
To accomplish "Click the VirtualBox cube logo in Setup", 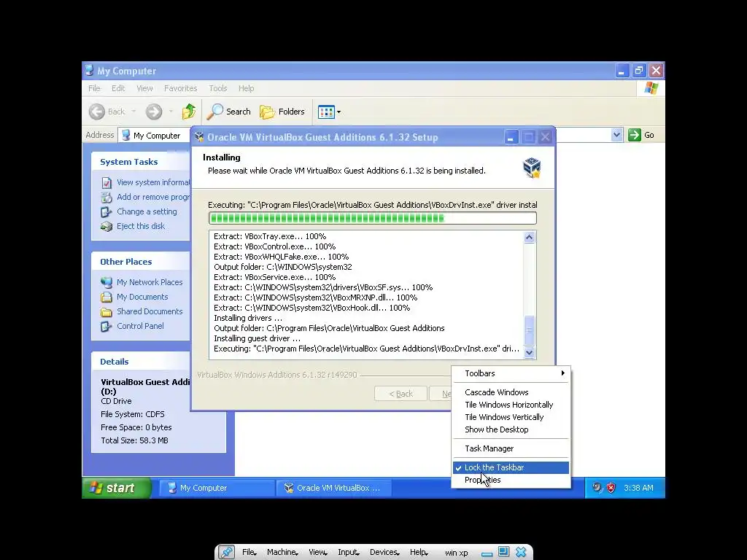I will click(532, 168).
